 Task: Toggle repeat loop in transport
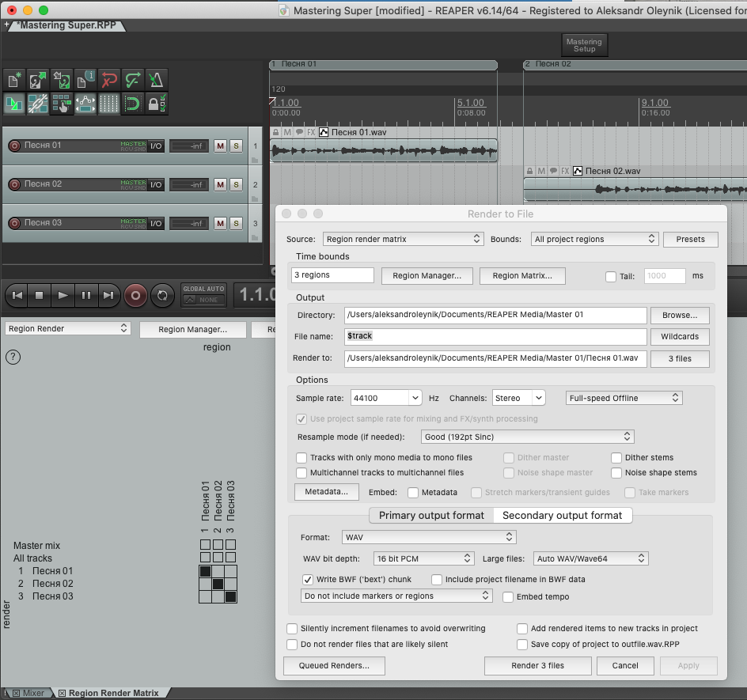162,296
